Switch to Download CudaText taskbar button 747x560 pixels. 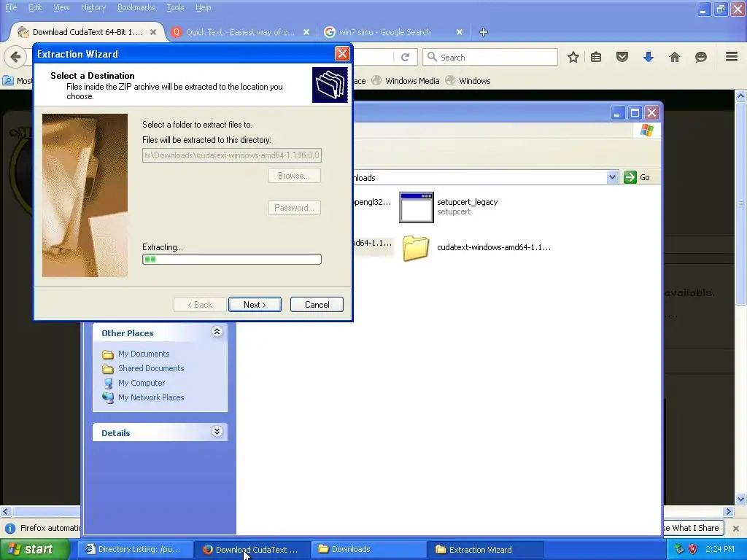pyautogui.click(x=251, y=549)
